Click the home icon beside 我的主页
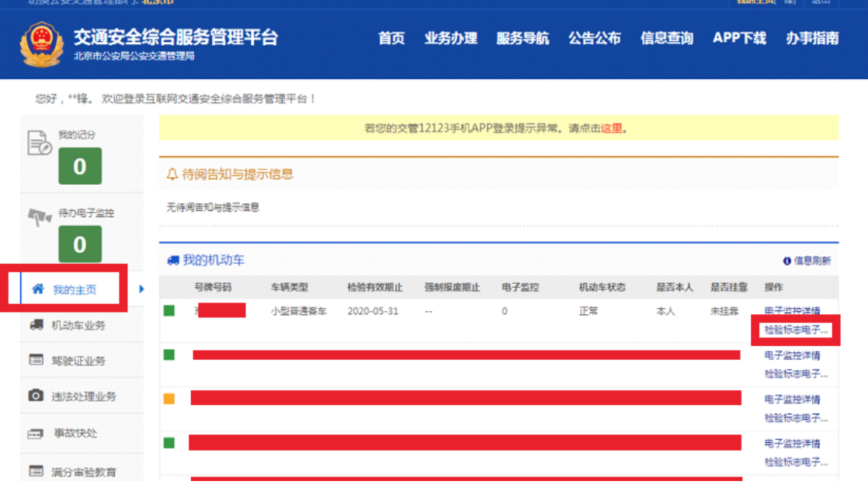 pos(35,287)
